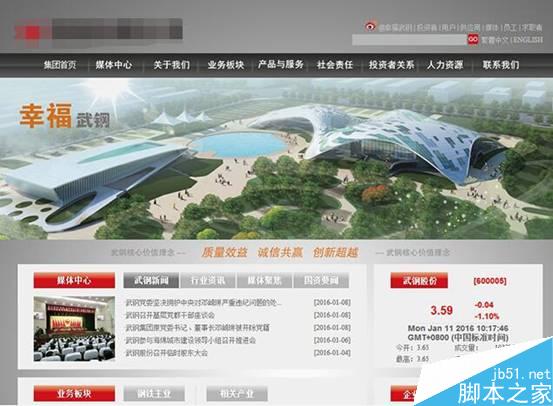The height and width of the screenshot is (406, 553).
Task: Select the 媒体聚焦 tab
Action: 265,280
